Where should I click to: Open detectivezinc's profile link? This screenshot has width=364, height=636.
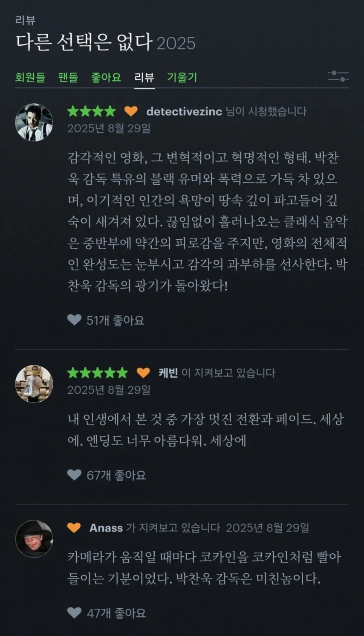pyautogui.click(x=184, y=111)
